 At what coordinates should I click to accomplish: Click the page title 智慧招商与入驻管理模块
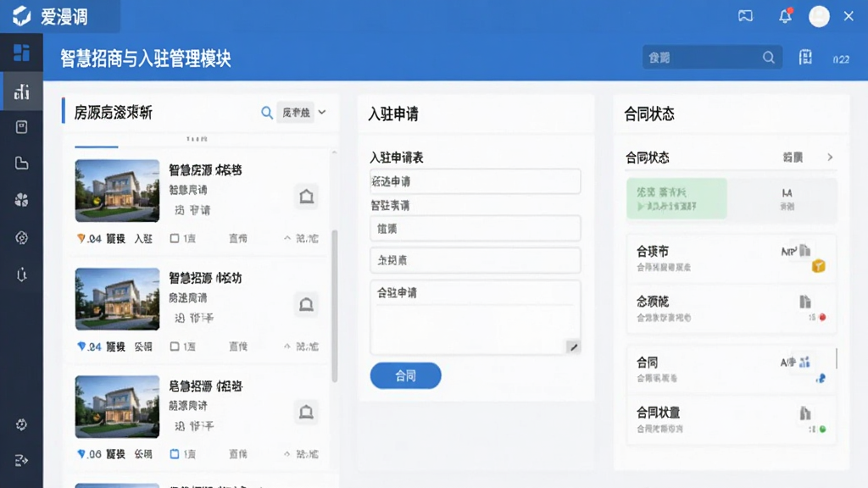tap(146, 58)
